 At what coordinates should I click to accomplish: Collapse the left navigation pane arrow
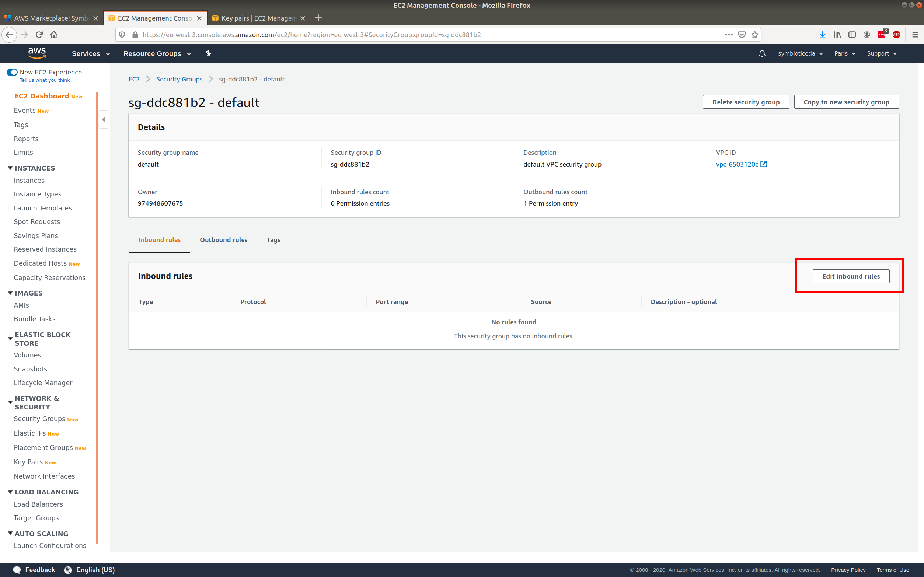point(103,119)
